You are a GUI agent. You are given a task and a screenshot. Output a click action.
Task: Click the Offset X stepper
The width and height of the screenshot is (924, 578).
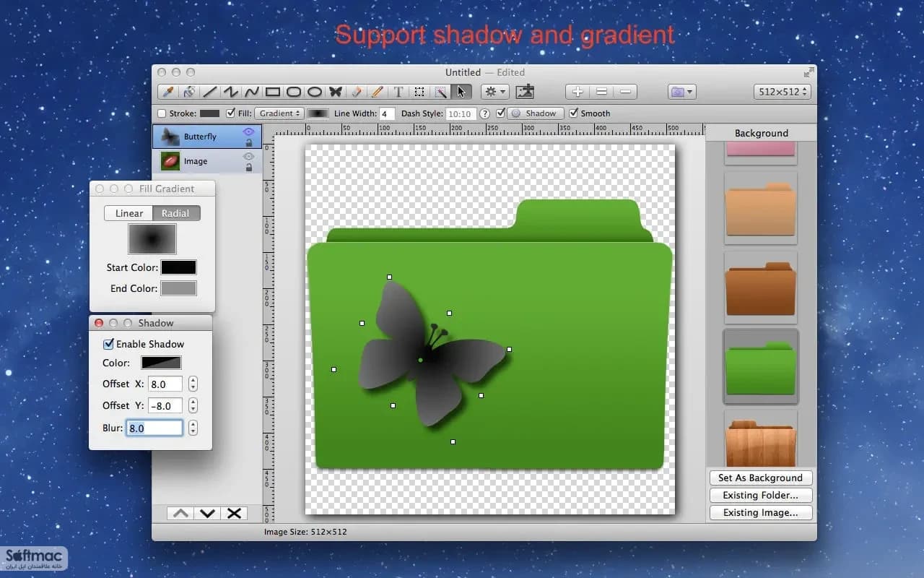tap(193, 384)
